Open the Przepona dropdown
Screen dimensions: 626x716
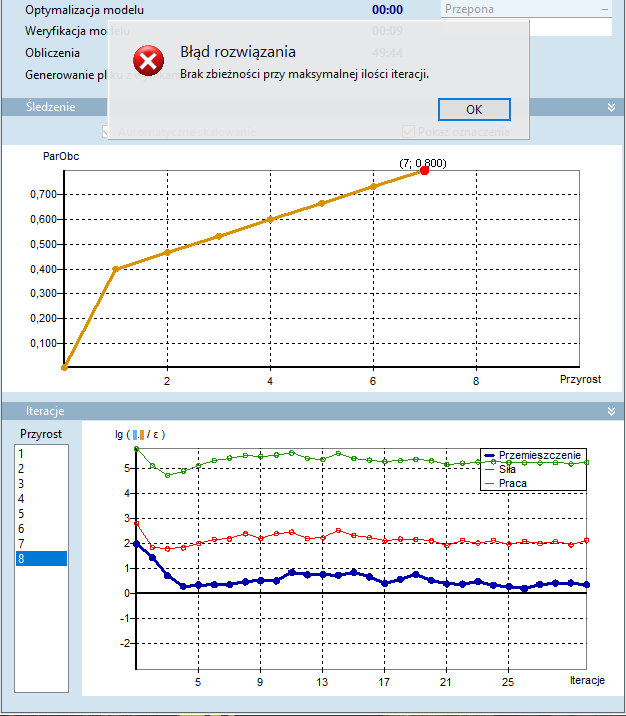pyautogui.click(x=526, y=9)
